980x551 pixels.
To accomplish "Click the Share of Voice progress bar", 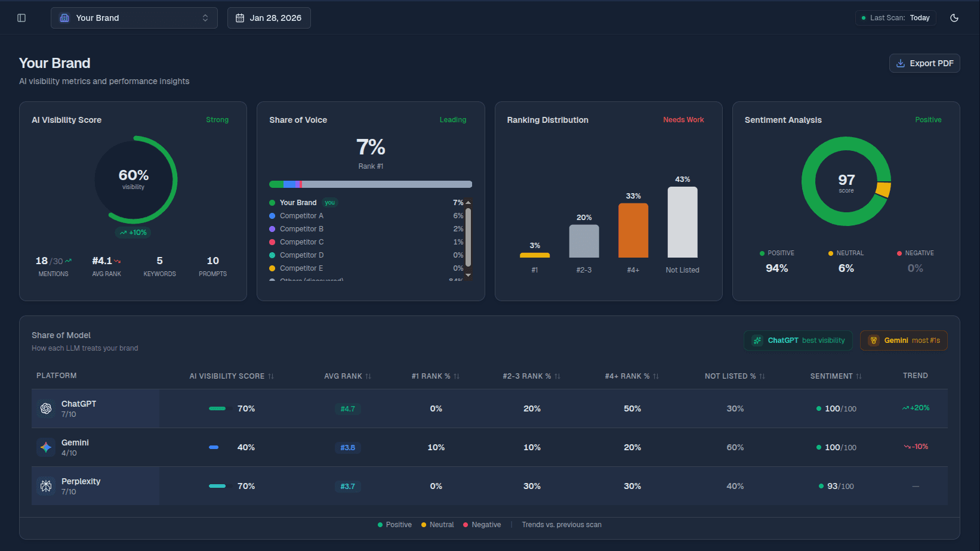I will click(x=371, y=184).
